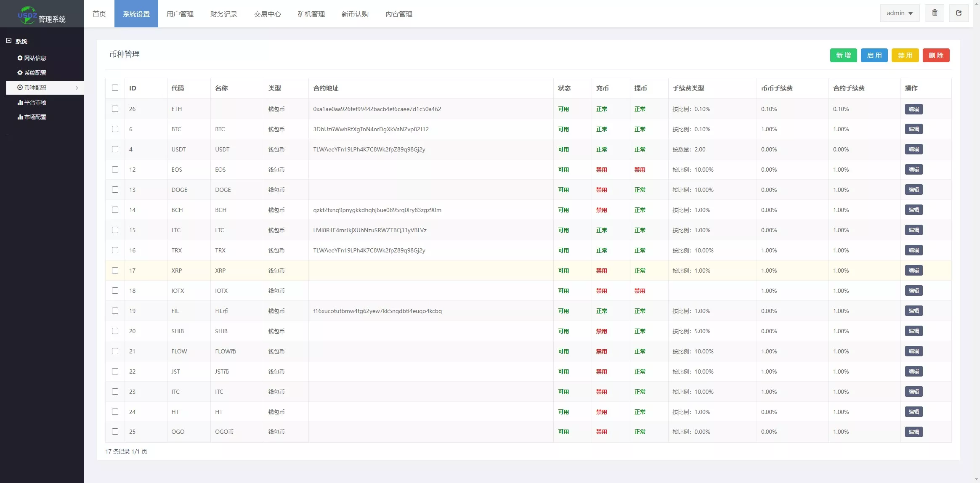The height and width of the screenshot is (483, 980).
Task: Click the USDZ 管理系统 logo
Action: pos(42,15)
